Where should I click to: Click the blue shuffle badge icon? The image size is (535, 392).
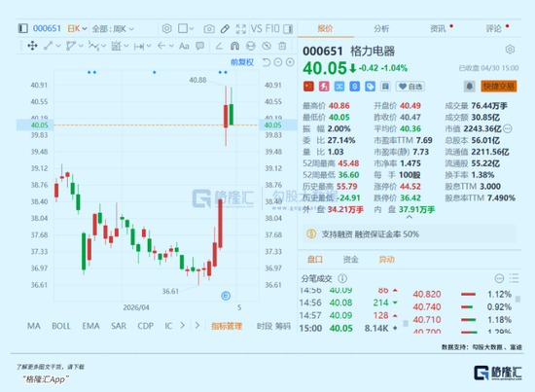339,87
